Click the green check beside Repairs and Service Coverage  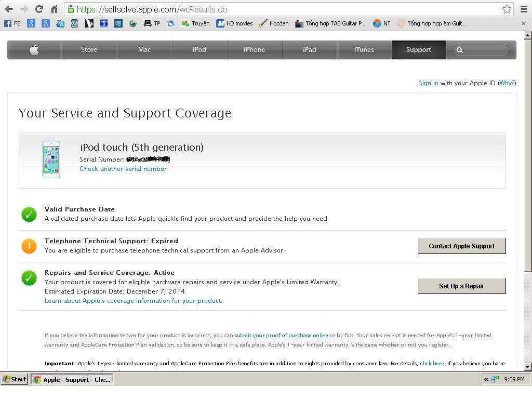click(x=29, y=278)
